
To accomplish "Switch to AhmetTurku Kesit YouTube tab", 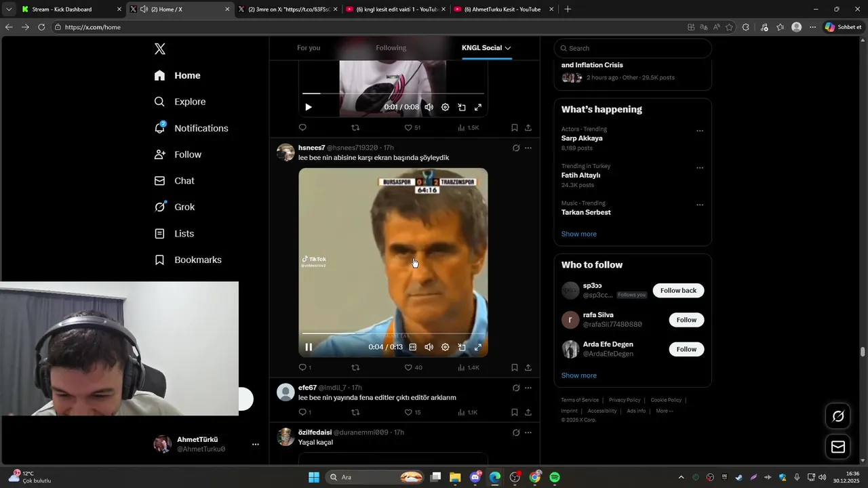I will 503,9.
